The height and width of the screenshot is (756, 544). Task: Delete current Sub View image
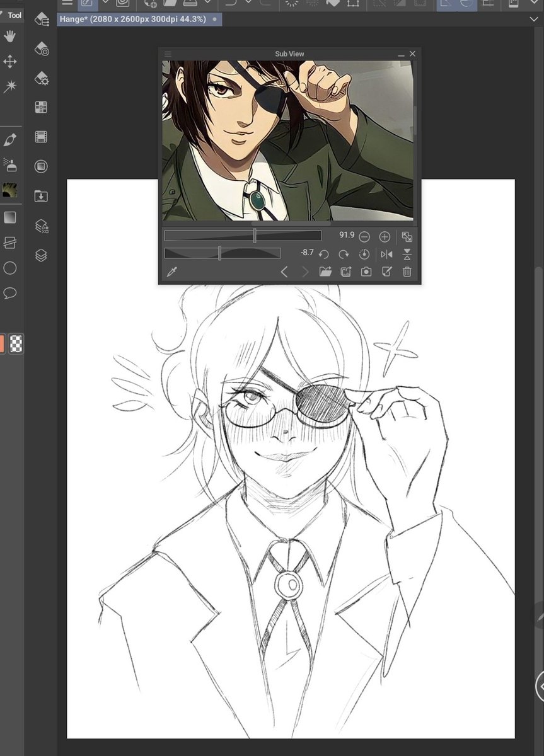[407, 272]
